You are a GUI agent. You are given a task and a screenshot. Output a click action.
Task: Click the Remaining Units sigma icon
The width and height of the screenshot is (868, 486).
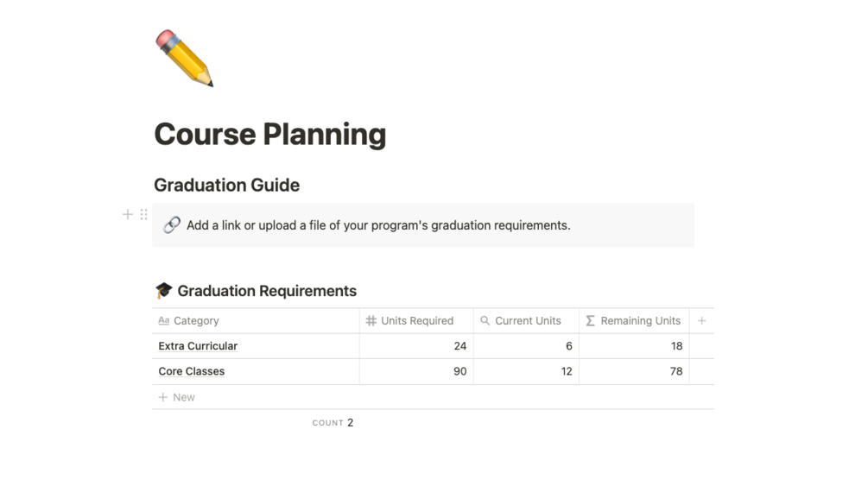coord(591,320)
